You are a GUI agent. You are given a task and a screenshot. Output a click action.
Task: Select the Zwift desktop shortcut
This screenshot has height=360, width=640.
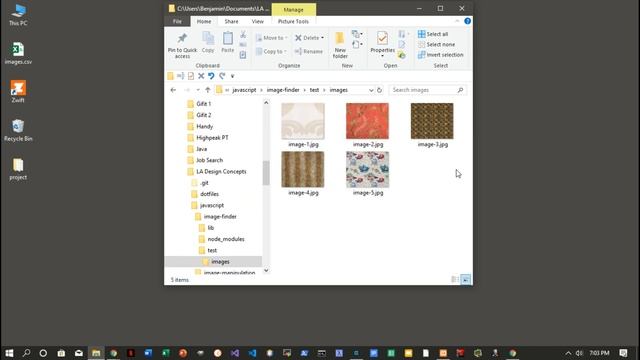[18, 91]
